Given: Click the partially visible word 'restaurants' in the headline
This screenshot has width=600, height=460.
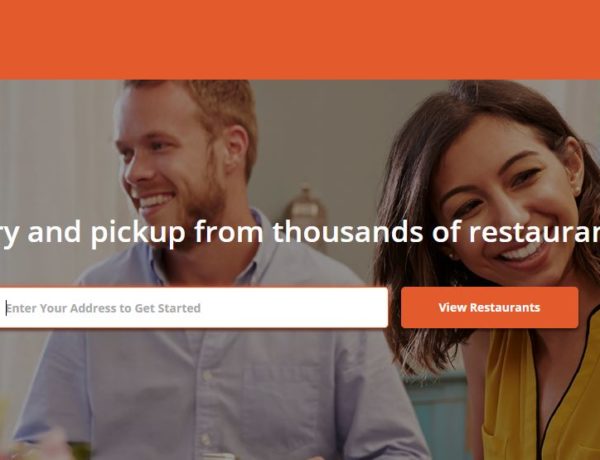Looking at the screenshot, I should click(x=535, y=232).
